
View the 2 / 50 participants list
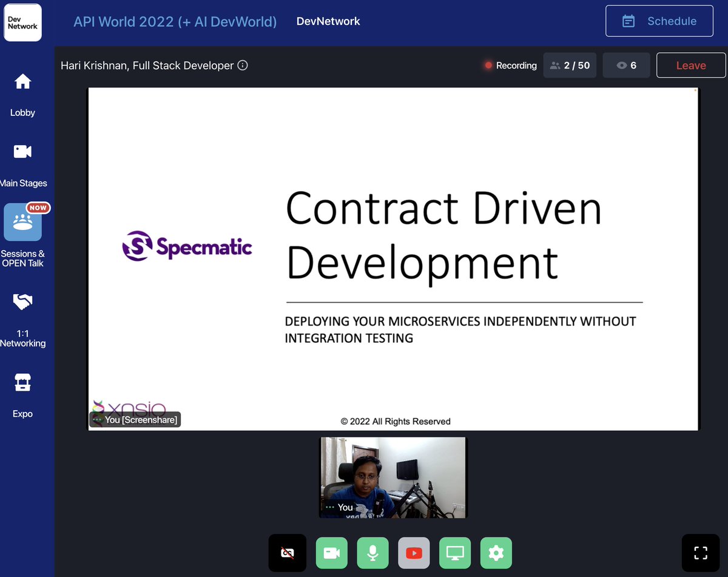(570, 66)
